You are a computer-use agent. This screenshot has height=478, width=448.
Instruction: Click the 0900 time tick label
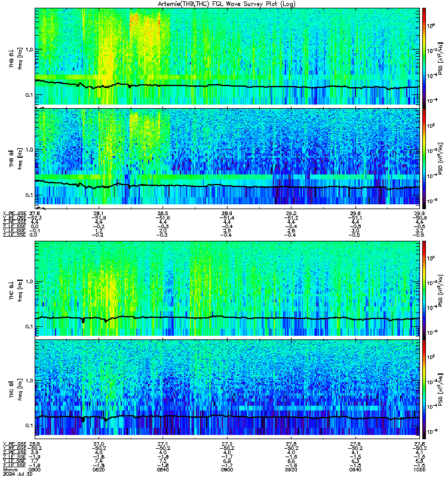tap(227, 470)
